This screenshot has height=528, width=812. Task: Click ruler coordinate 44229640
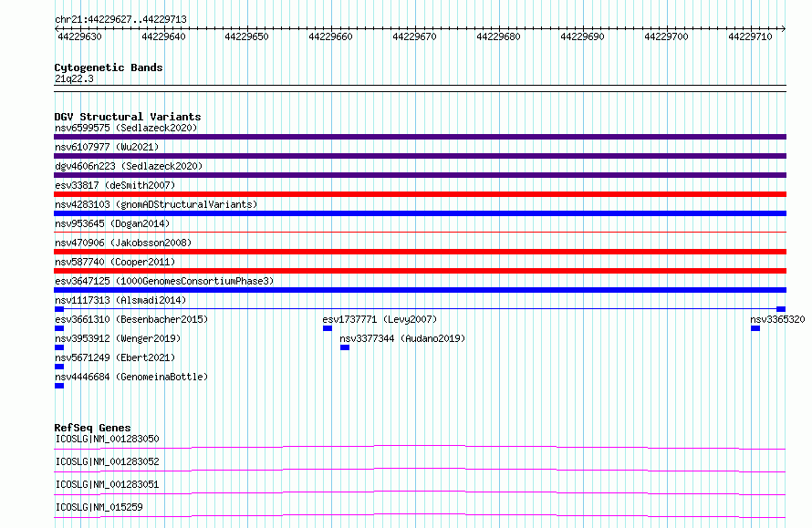pyautogui.click(x=163, y=36)
